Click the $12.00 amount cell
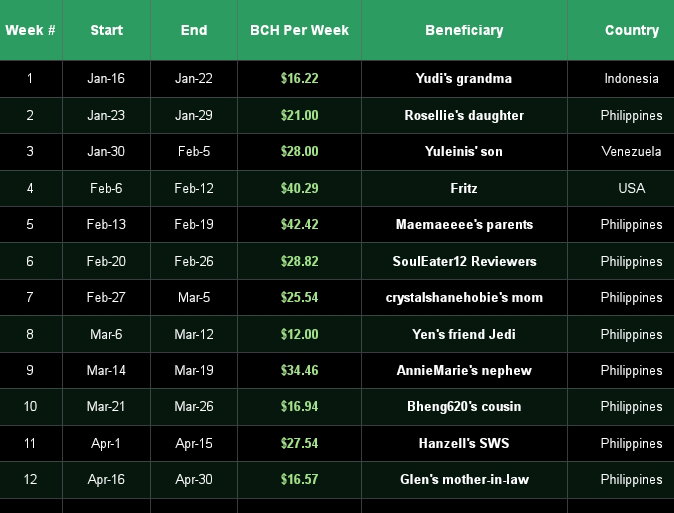Image resolution: width=674 pixels, height=513 pixels. click(299, 335)
